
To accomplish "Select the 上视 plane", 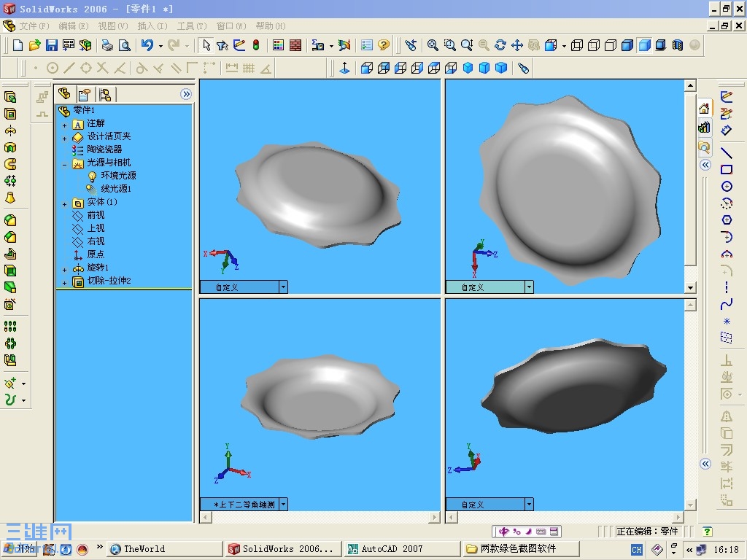I will (x=96, y=228).
